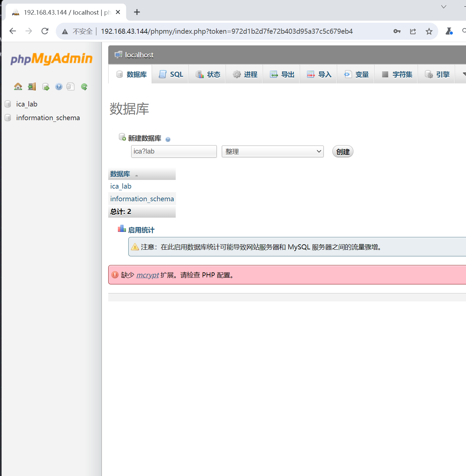The height and width of the screenshot is (476, 466).
Task: Open the phpMyAdmin documentation help icon
Action: tap(59, 87)
